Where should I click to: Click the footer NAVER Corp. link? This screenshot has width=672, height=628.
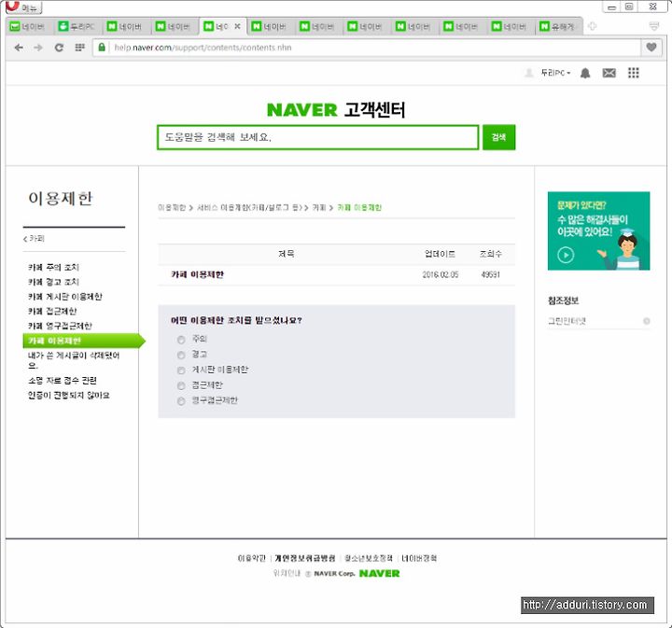pos(334,574)
